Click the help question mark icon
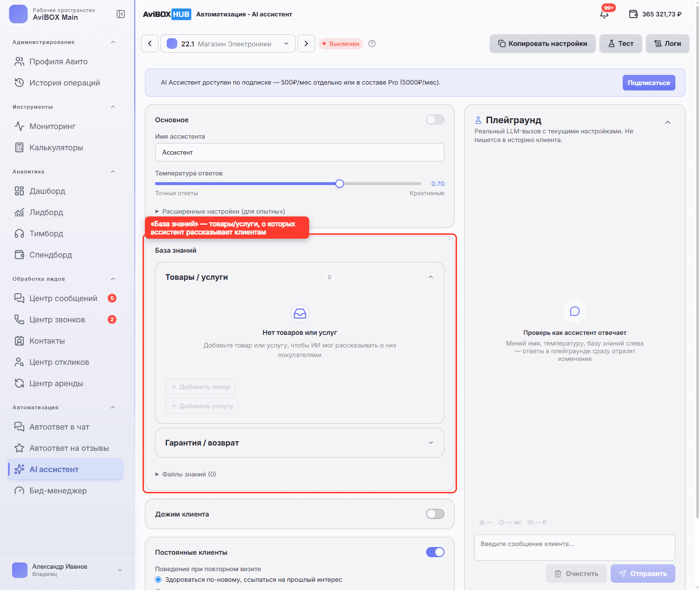 pos(372,43)
